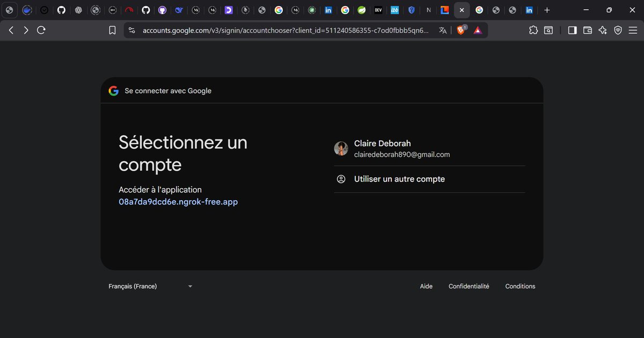Open a new tab with plus button
Image resolution: width=644 pixels, height=338 pixels.
click(547, 10)
